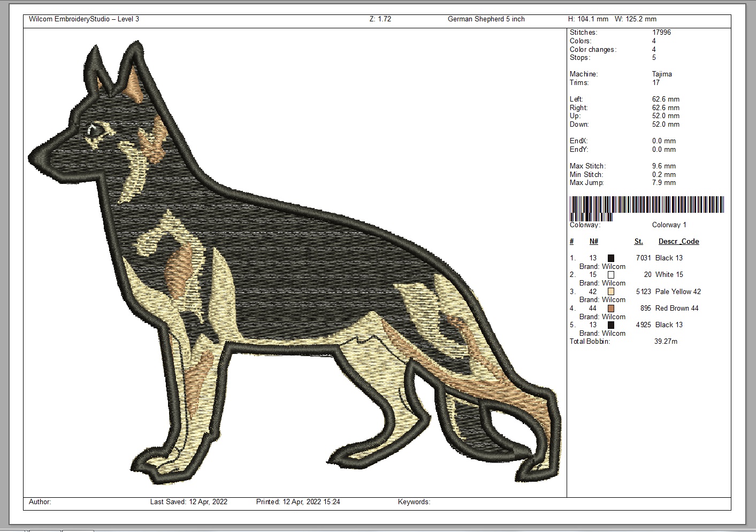The image size is (756, 532).
Task: Choose the Red Brown 44 swatch
Action: click(x=610, y=309)
